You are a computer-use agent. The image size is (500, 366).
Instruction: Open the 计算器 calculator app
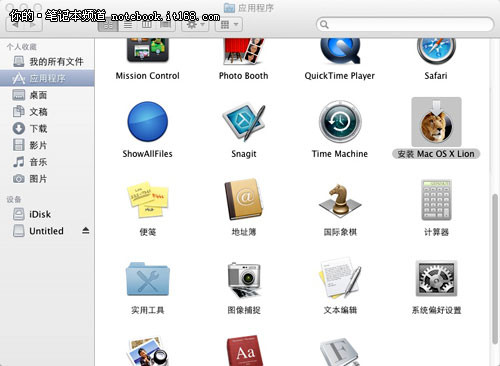(x=436, y=200)
